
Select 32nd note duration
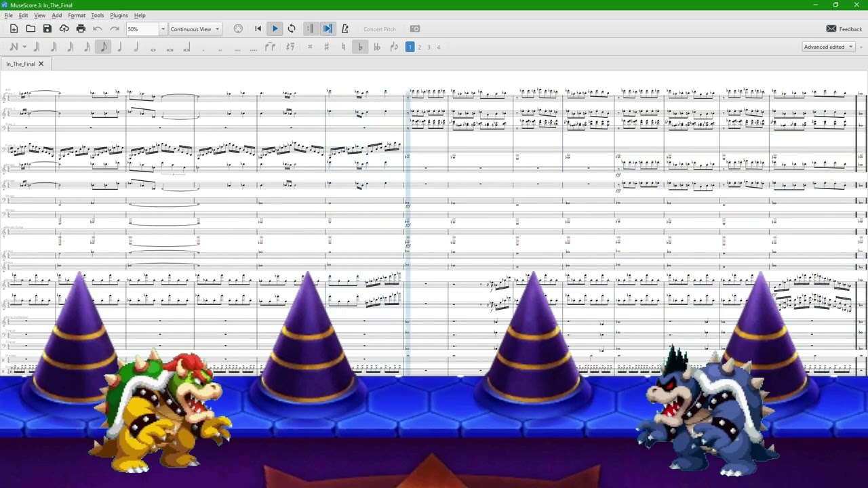tap(70, 47)
